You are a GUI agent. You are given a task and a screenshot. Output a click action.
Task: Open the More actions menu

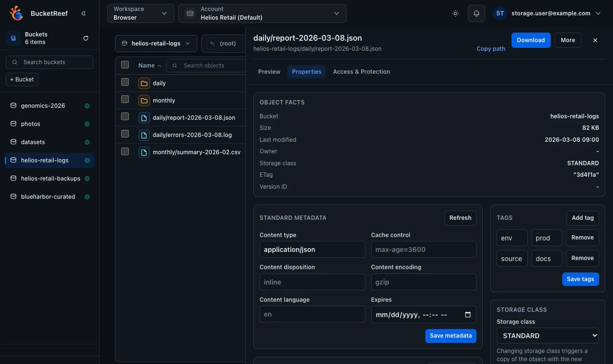point(568,40)
